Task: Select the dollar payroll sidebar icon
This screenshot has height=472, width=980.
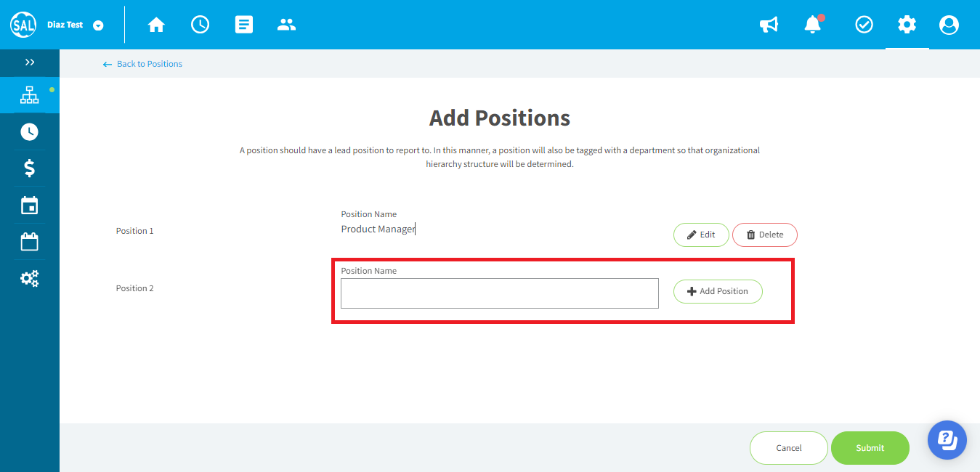Action: click(29, 168)
